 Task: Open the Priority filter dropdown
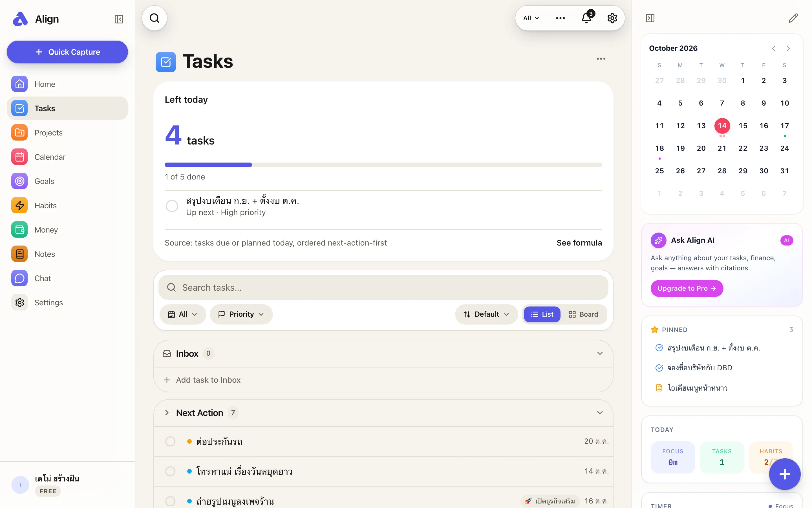tap(241, 314)
